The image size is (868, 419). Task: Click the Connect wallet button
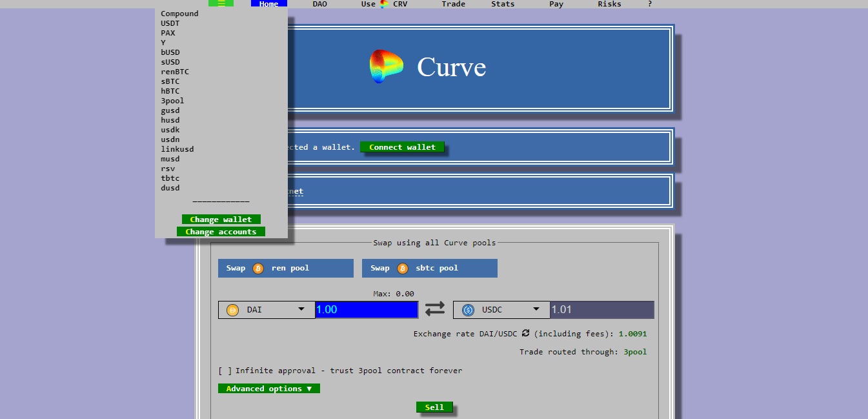[x=402, y=147]
